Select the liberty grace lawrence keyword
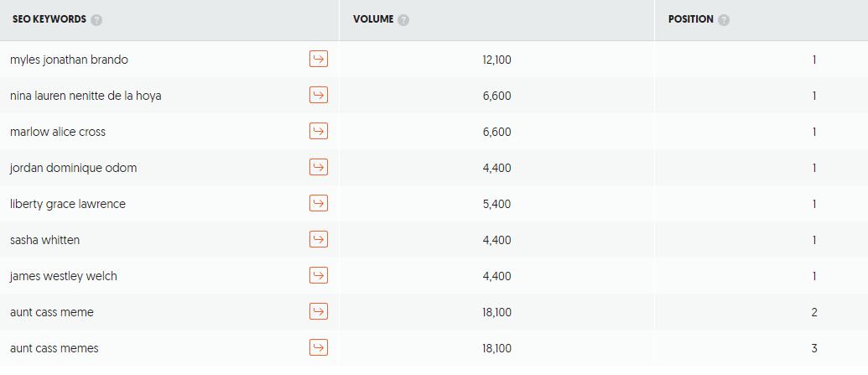The width and height of the screenshot is (868, 375). (x=68, y=204)
